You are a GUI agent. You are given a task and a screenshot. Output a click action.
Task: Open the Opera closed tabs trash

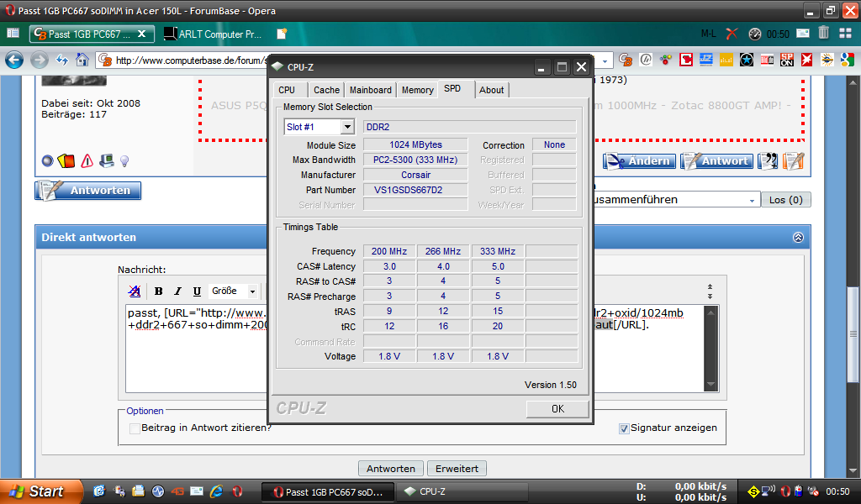coord(824,33)
